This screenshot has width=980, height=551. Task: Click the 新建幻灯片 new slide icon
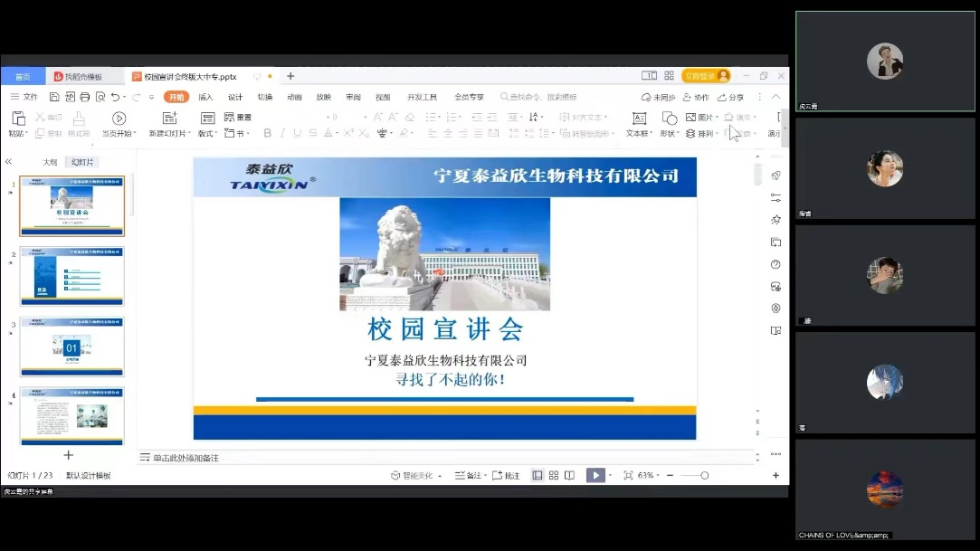coord(169,119)
